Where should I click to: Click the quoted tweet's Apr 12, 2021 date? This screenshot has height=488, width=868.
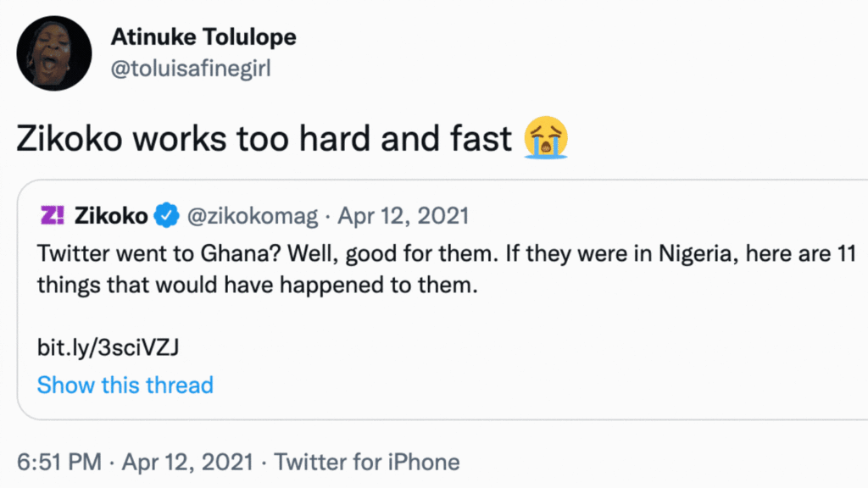(x=403, y=216)
